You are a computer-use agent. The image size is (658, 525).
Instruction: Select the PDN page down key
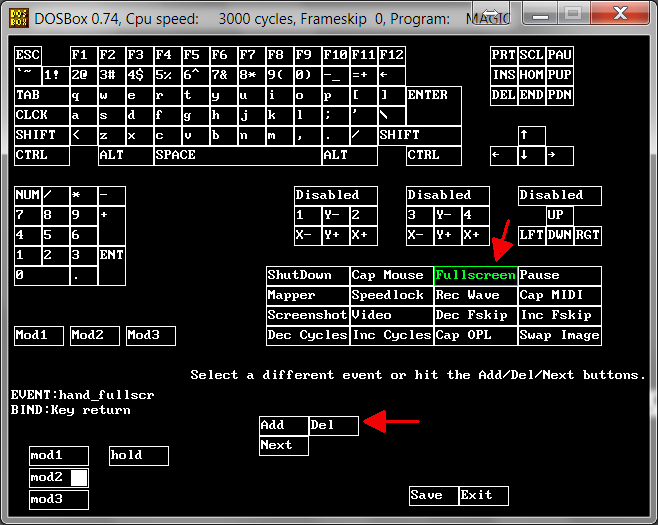560,96
